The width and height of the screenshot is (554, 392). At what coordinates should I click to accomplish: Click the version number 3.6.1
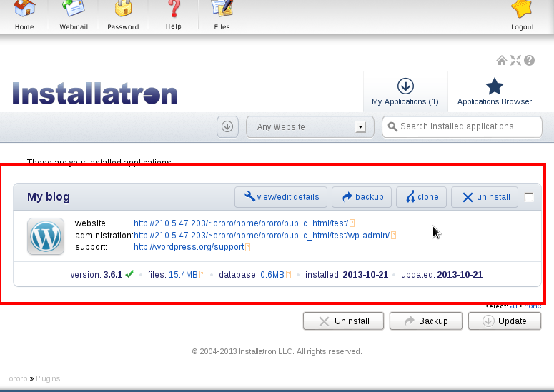click(113, 274)
